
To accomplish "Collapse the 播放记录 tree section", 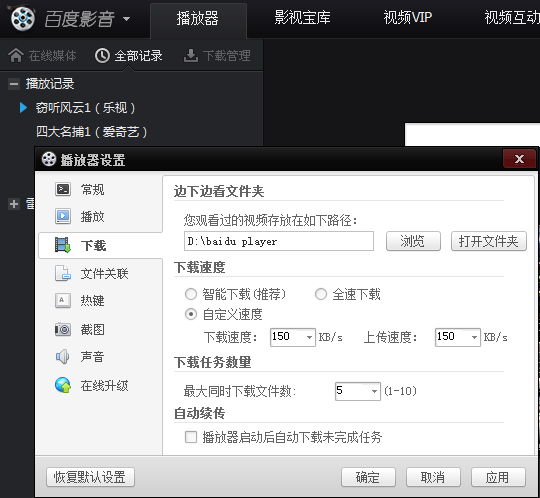I will pyautogui.click(x=14, y=84).
